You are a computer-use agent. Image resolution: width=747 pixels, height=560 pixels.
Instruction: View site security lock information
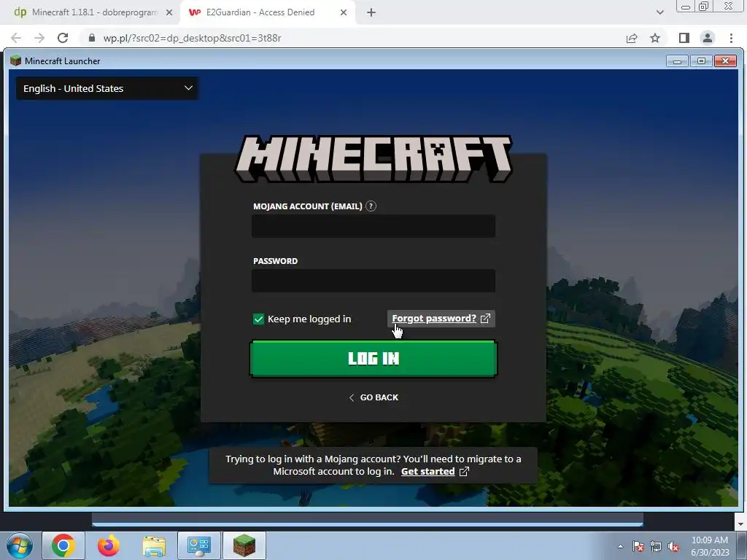pyautogui.click(x=92, y=38)
